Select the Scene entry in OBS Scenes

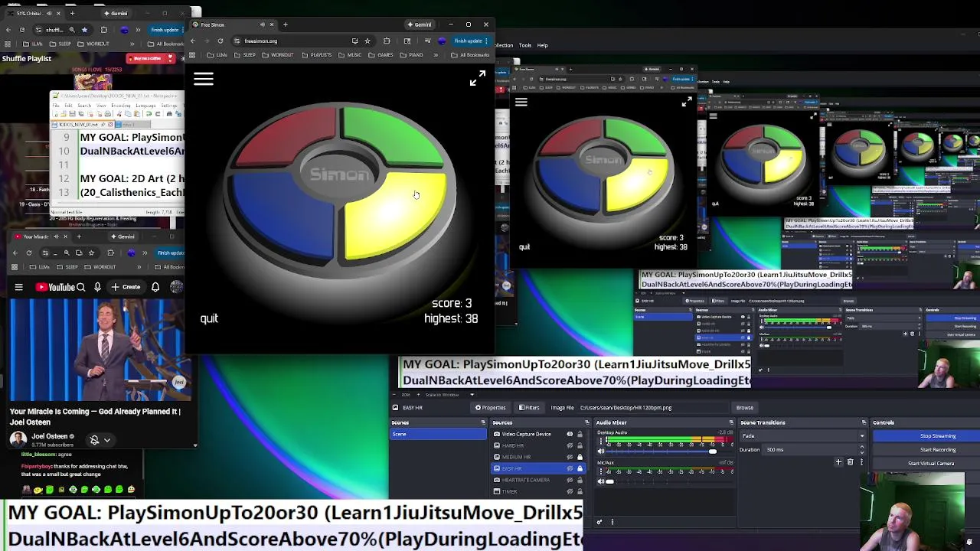[x=438, y=434]
